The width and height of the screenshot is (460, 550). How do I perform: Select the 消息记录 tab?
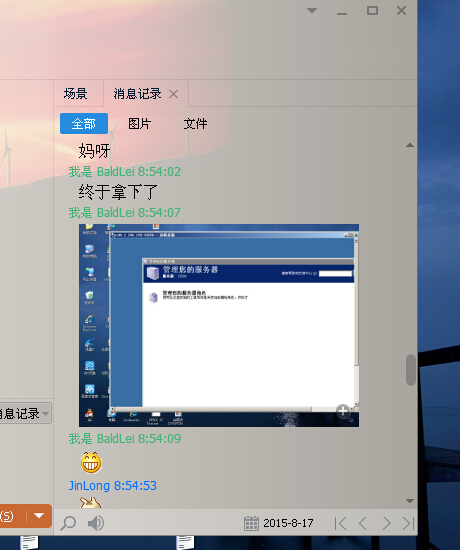tap(137, 94)
